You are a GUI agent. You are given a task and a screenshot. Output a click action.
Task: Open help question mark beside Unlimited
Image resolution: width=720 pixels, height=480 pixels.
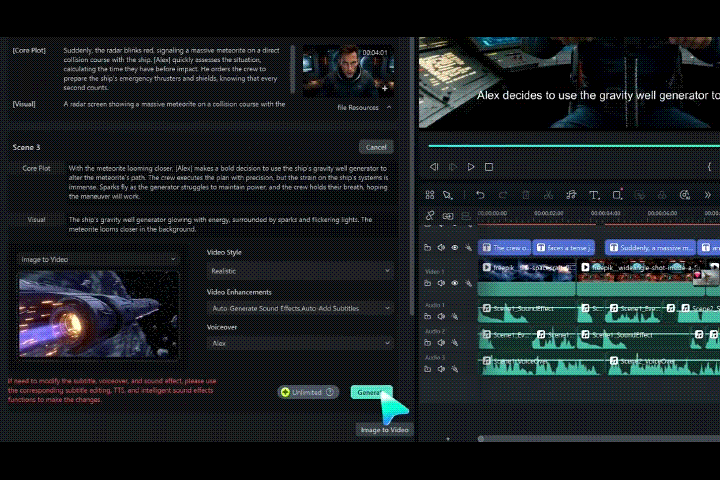(330, 392)
